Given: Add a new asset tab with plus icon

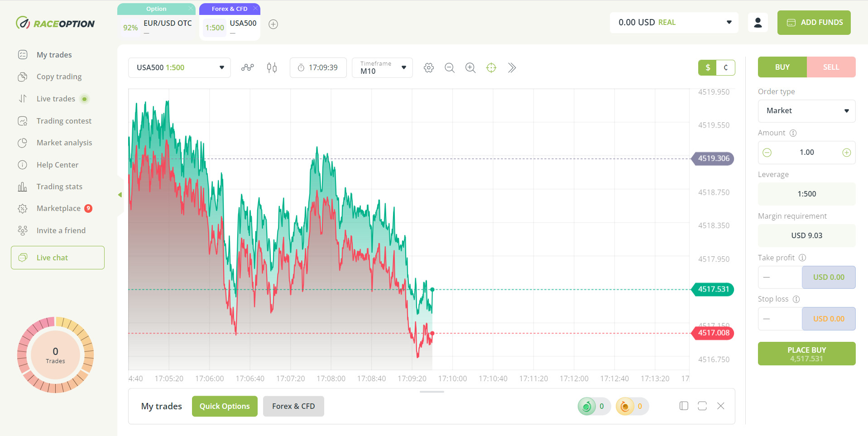Looking at the screenshot, I should point(273,24).
